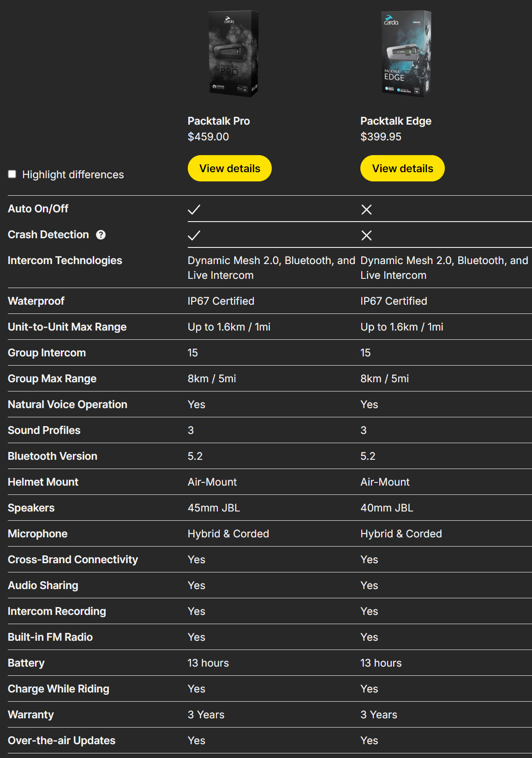Click the Warranty row label
Screen dimensions: 532x758
31,715
